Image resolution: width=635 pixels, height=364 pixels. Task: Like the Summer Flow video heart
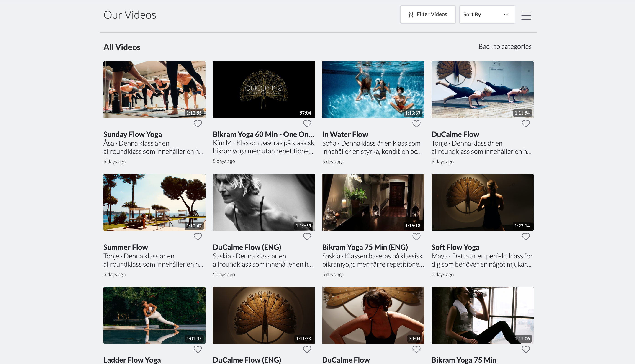[x=198, y=236]
